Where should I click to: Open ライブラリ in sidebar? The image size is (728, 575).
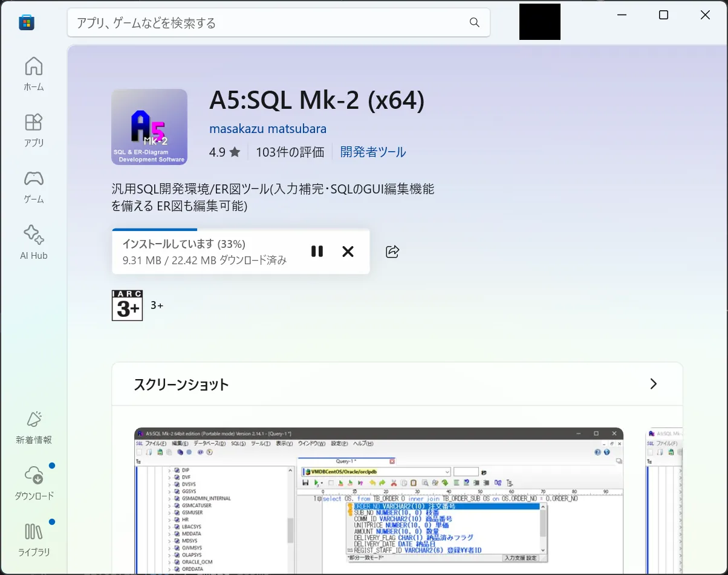[34, 539]
